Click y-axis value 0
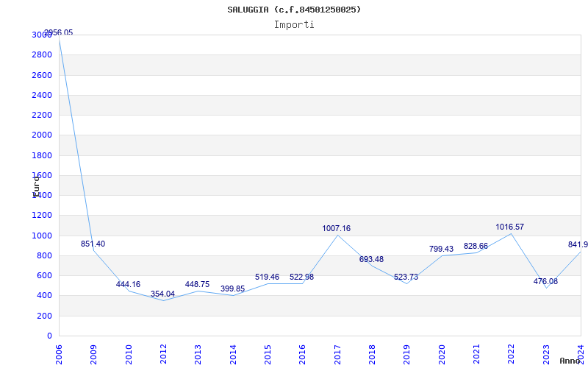The image size is (588, 368). 49,336
